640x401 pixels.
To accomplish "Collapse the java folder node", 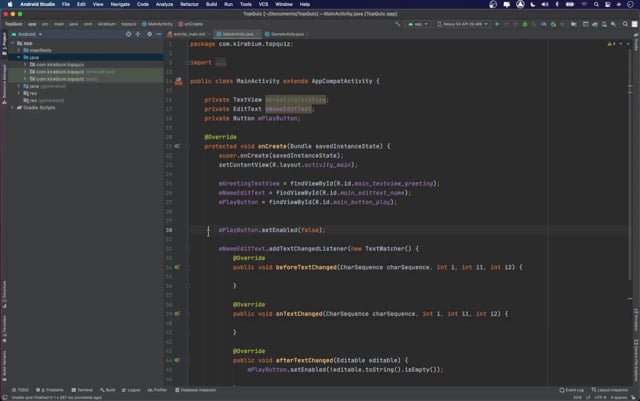I will [x=19, y=58].
